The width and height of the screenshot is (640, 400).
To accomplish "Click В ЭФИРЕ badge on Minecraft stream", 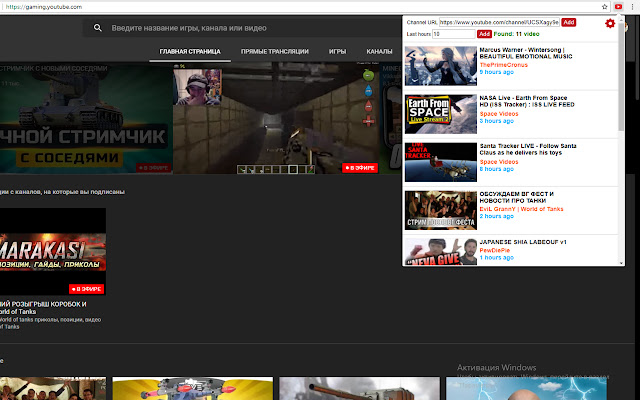I will point(360,168).
